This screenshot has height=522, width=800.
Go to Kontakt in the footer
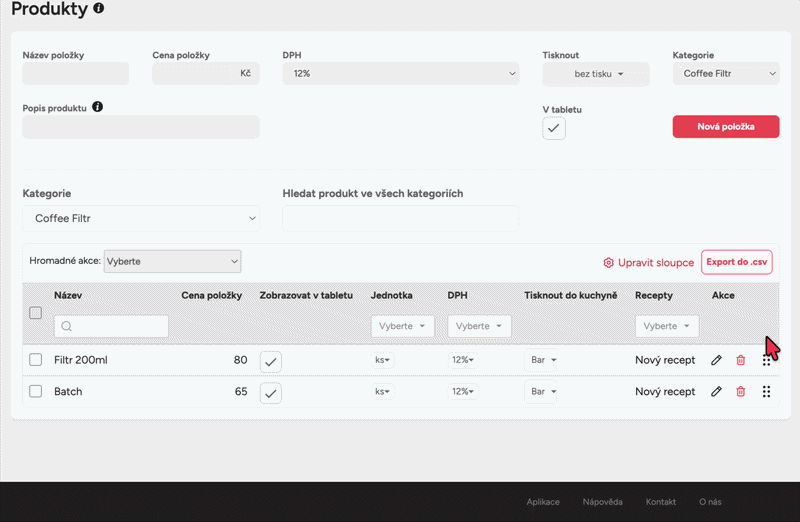[661, 502]
